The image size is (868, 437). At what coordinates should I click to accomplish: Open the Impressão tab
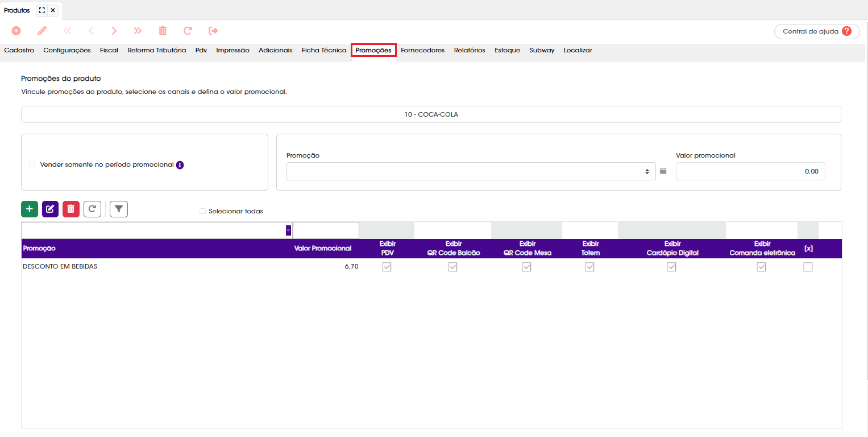(232, 50)
